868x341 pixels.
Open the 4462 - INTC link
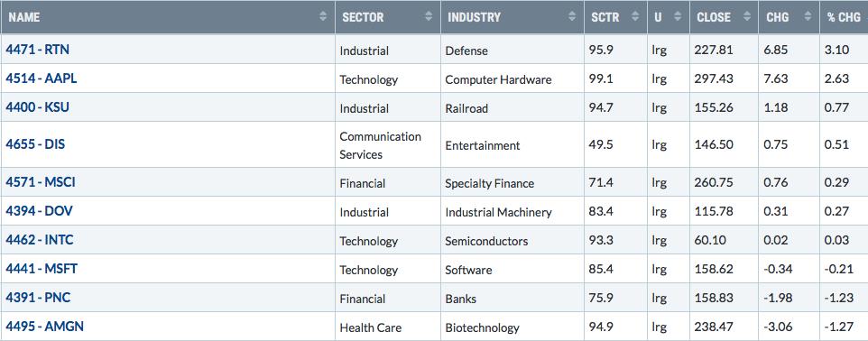[40, 240]
